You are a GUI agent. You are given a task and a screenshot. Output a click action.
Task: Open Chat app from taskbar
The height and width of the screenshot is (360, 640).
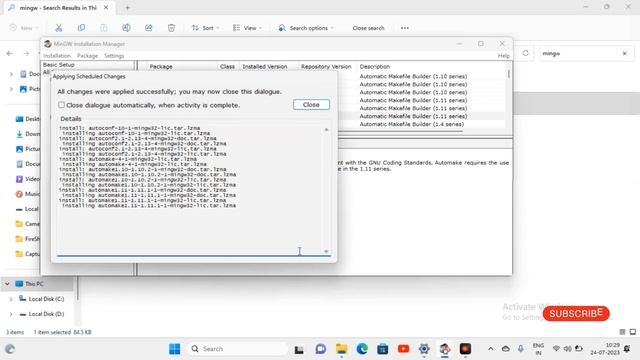point(320,349)
